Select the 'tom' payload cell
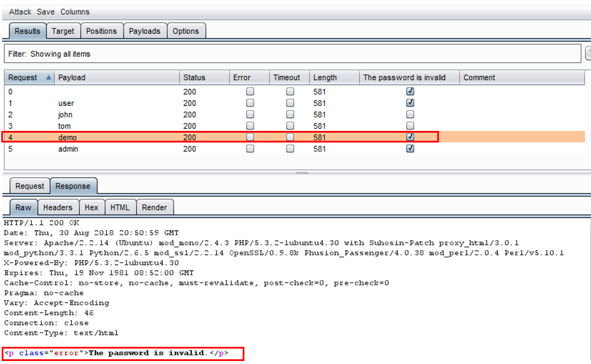The height and width of the screenshot is (364, 591). 64,126
